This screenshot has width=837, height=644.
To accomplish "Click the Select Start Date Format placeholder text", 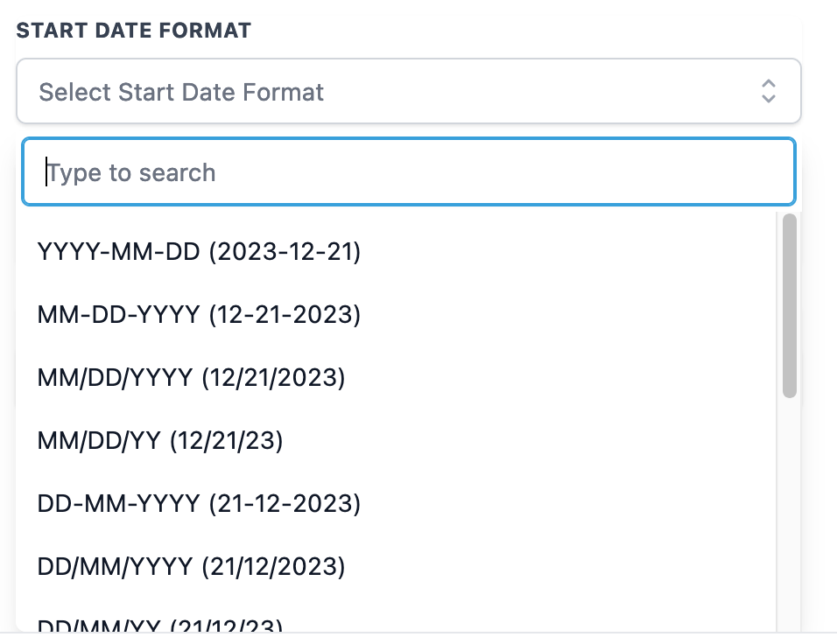I will [x=181, y=92].
